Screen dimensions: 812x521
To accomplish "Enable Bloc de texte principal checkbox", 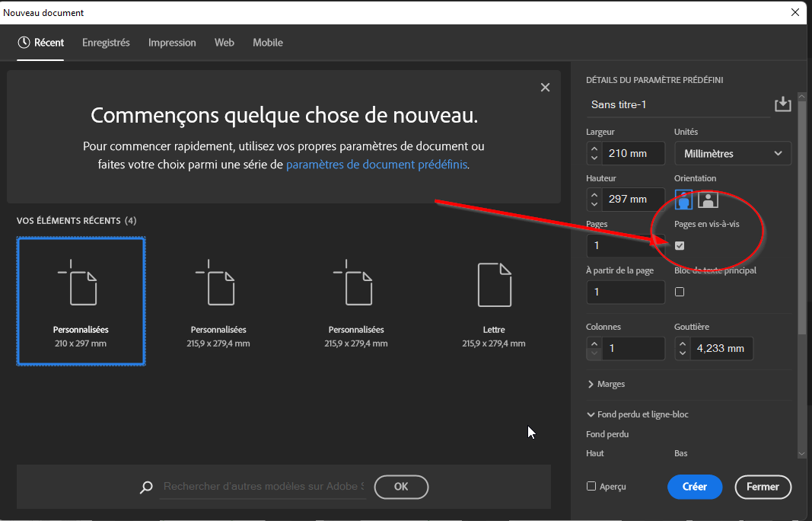I will tap(680, 292).
